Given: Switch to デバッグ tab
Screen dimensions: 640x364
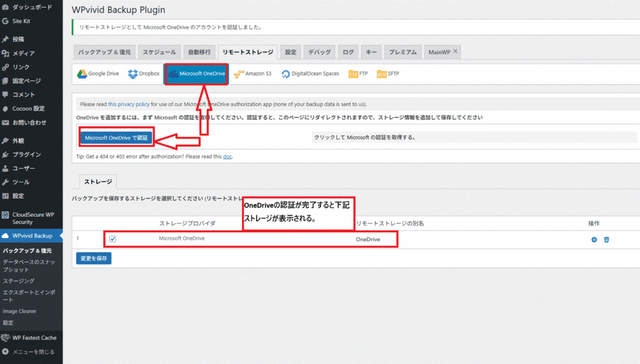Looking at the screenshot, I should coord(319,52).
